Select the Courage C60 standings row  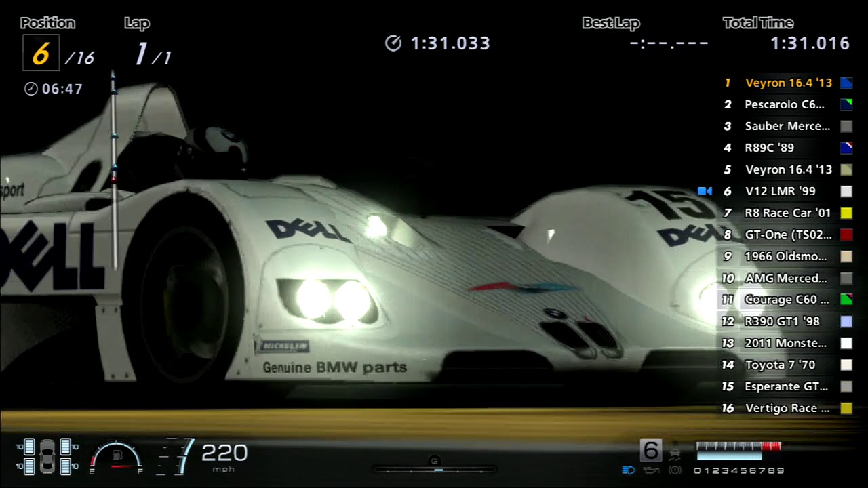787,300
